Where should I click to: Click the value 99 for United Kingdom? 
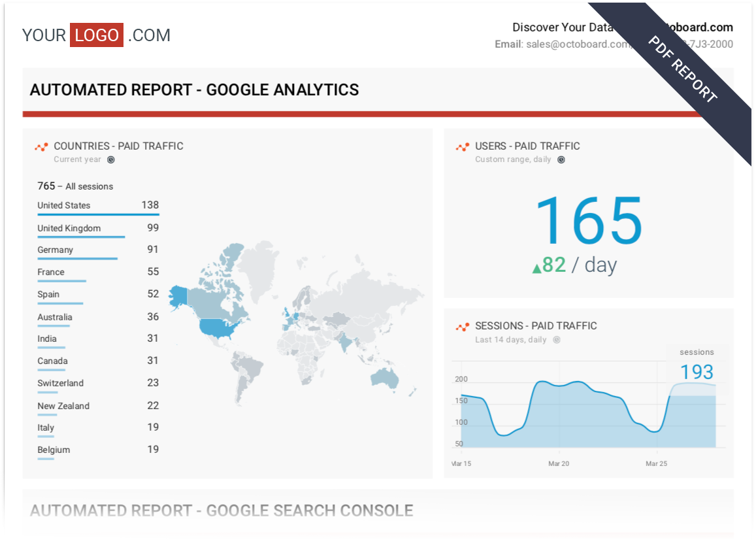[x=153, y=227]
